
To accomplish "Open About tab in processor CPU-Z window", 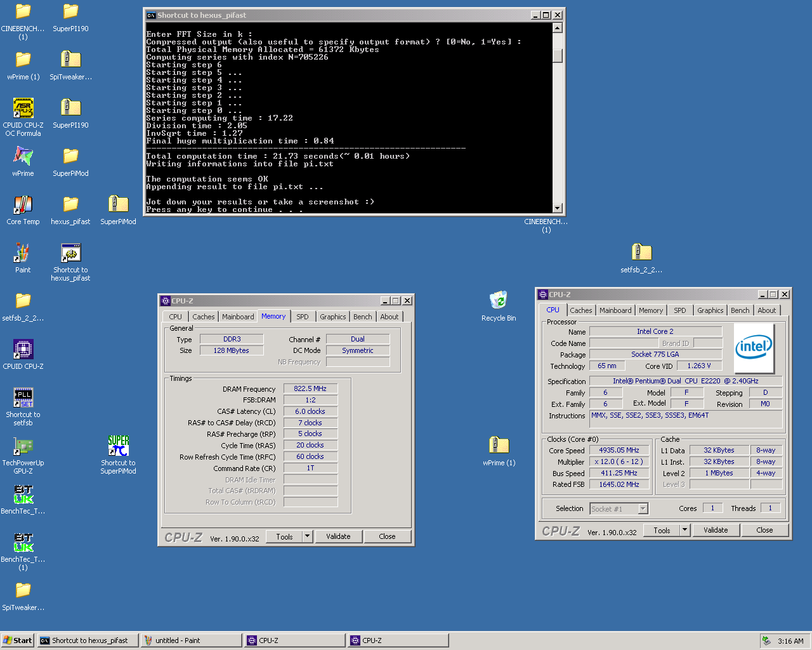I will [x=766, y=310].
